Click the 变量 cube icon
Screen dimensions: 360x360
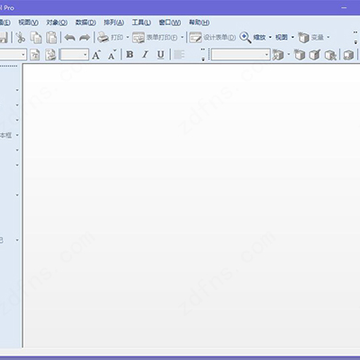pyautogui.click(x=304, y=37)
